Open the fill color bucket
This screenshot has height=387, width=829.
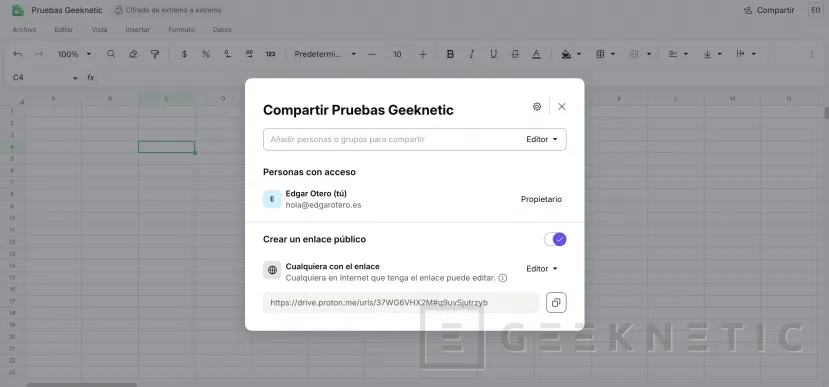(x=566, y=54)
